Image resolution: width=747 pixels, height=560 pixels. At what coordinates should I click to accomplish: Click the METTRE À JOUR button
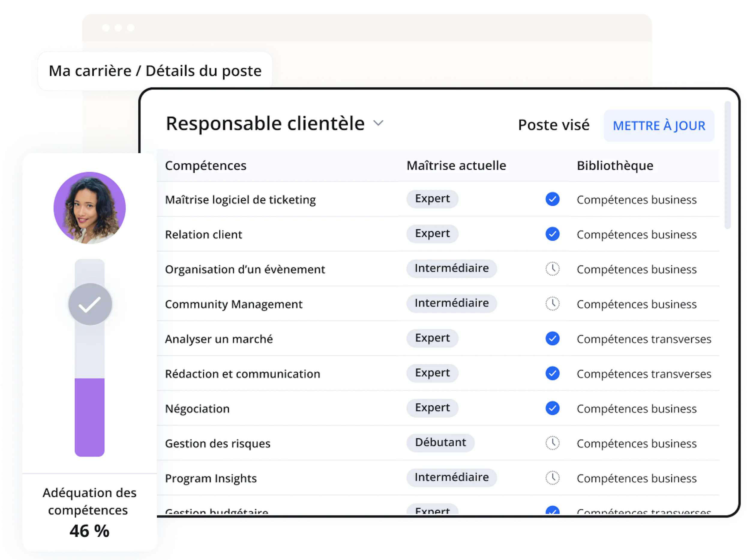659,126
